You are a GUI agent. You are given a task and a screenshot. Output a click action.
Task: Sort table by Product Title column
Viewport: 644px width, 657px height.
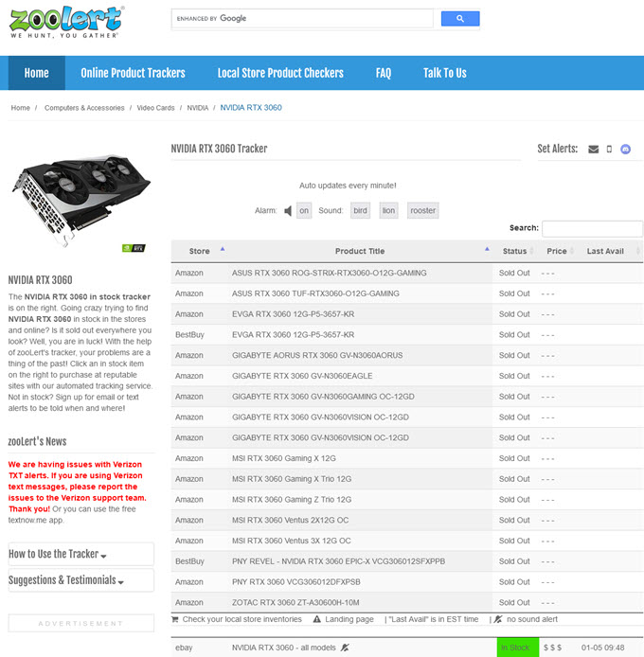tap(360, 251)
